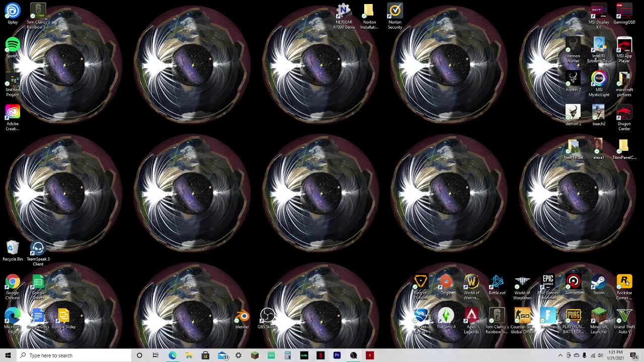The height and width of the screenshot is (362, 644).
Task: Open the Windows Start menu
Action: pos(8,355)
